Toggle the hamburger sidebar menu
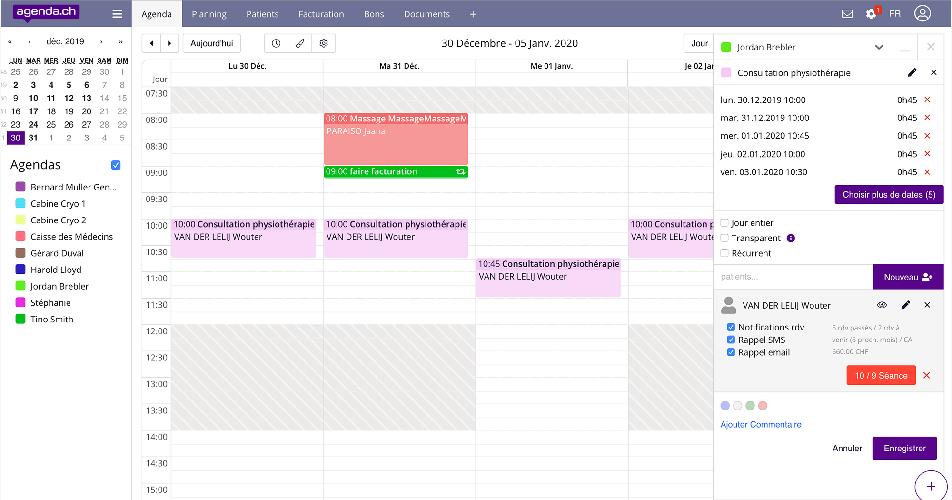Image resolution: width=952 pixels, height=500 pixels. [117, 14]
